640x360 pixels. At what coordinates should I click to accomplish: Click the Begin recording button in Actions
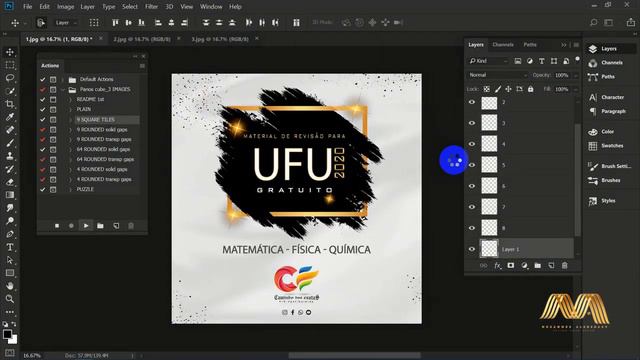coord(71,226)
